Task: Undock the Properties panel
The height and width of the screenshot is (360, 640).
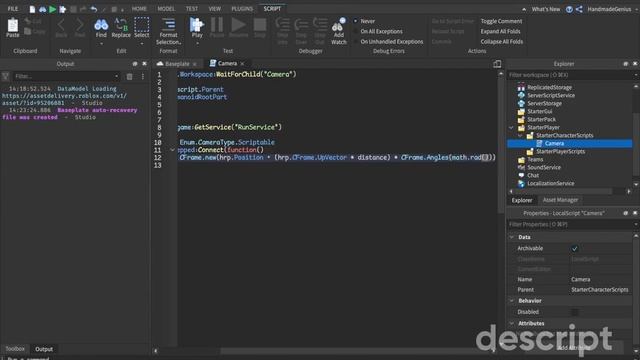Action: 625,213
